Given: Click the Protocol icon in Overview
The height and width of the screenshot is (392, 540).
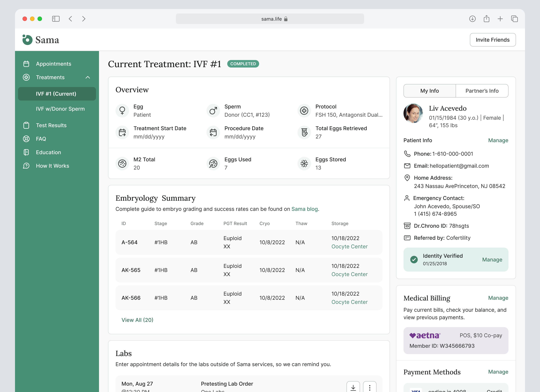Looking at the screenshot, I should [304, 110].
